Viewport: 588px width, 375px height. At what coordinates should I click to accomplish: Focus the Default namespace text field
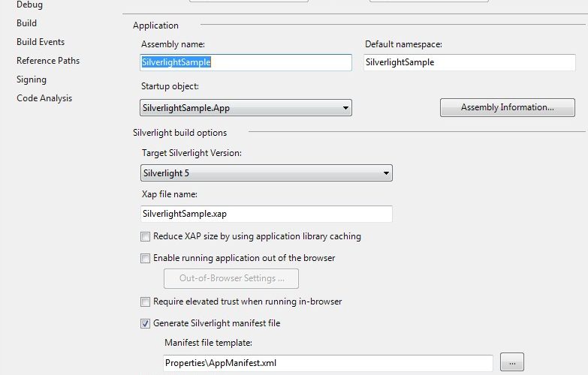click(469, 63)
